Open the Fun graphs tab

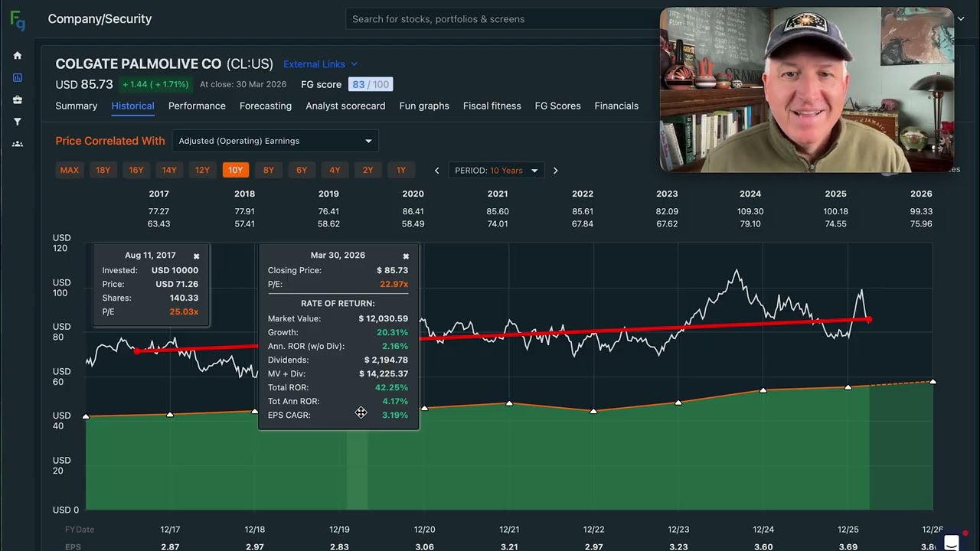coord(424,106)
